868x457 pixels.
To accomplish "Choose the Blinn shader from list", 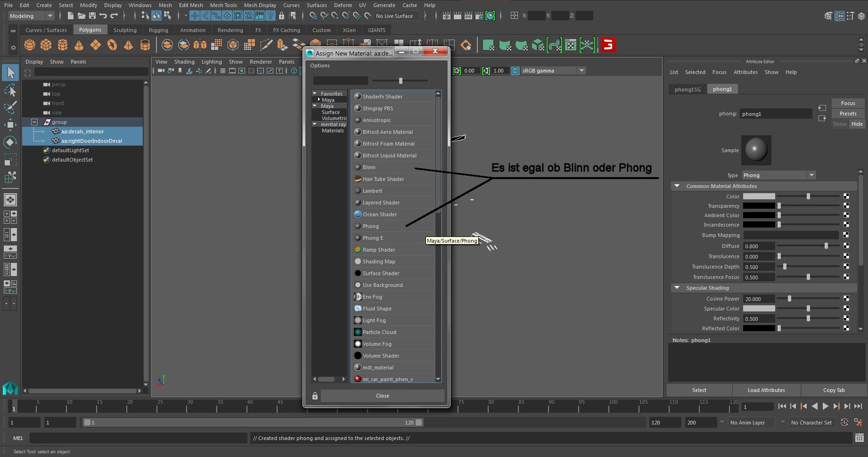I will pyautogui.click(x=369, y=167).
